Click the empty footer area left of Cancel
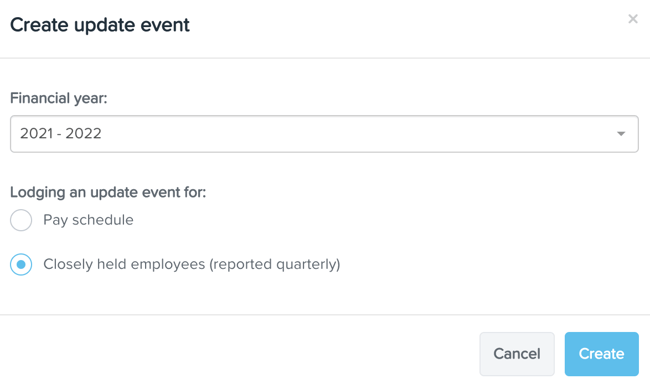 click(x=240, y=354)
